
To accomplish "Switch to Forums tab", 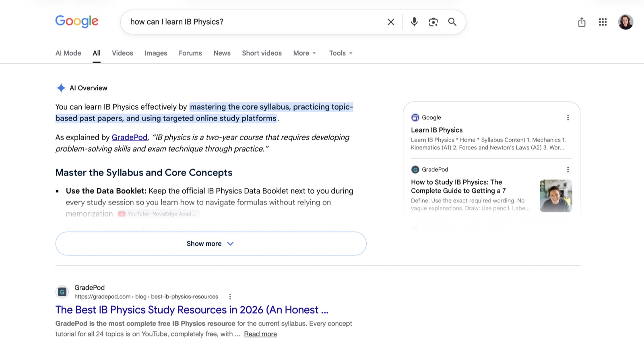I will click(190, 53).
